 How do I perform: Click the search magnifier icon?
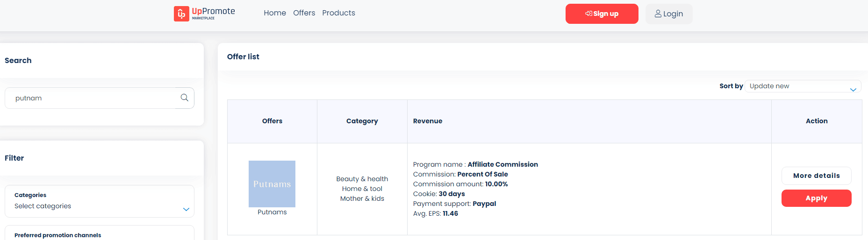[185, 98]
